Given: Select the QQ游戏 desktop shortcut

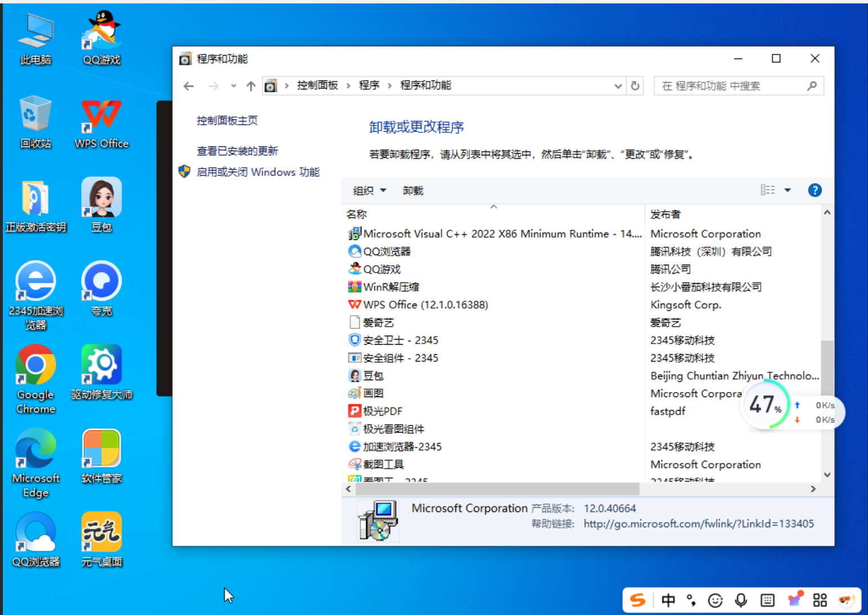Looking at the screenshot, I should click(x=101, y=38).
